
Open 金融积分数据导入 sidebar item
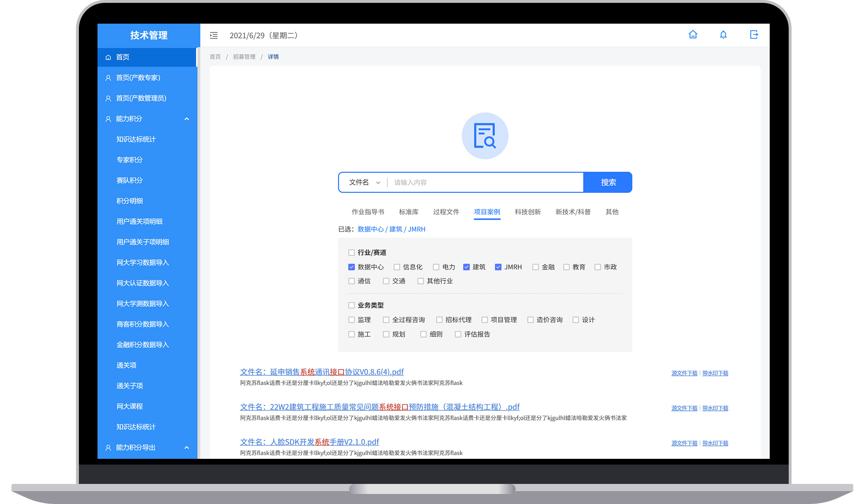tap(143, 345)
